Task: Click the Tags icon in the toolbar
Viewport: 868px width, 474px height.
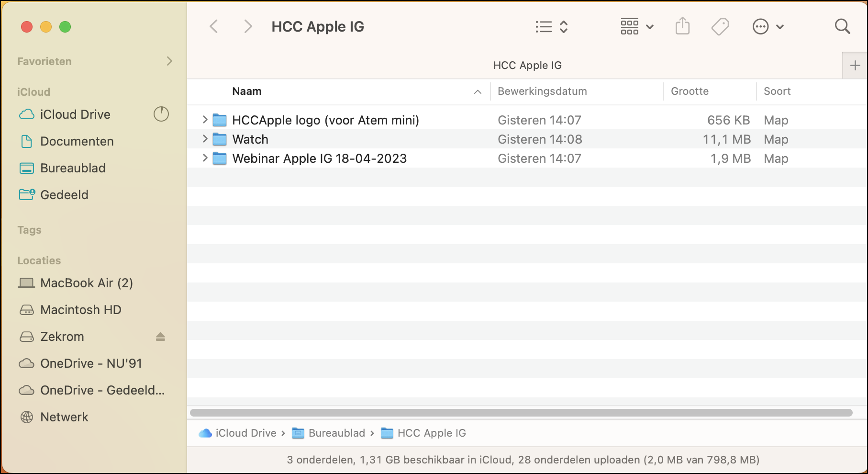Action: pyautogui.click(x=720, y=27)
